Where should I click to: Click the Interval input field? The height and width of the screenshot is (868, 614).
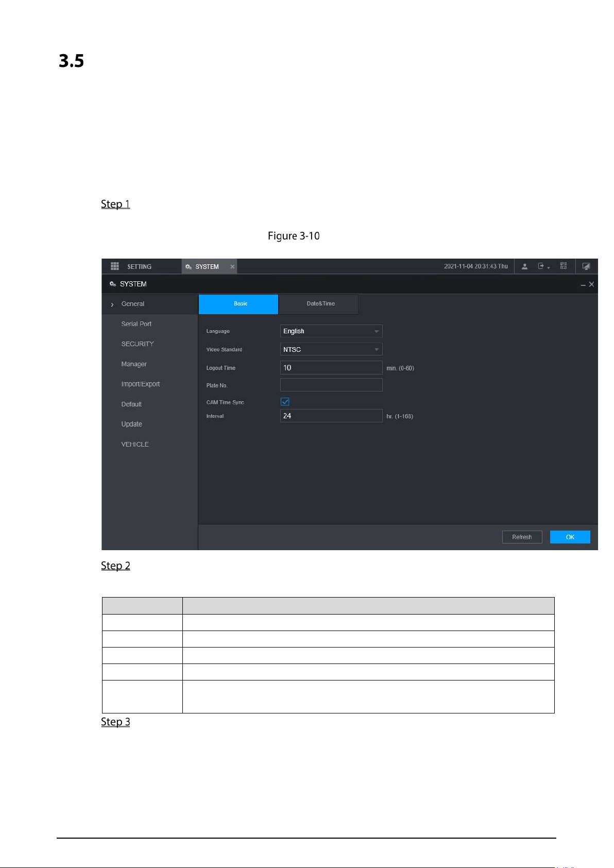(x=331, y=416)
